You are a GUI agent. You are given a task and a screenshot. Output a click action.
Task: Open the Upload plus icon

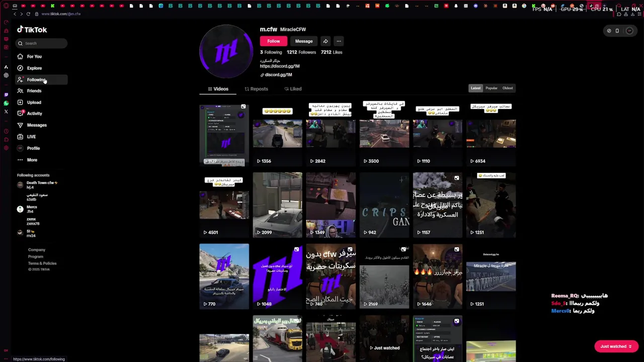click(x=20, y=102)
